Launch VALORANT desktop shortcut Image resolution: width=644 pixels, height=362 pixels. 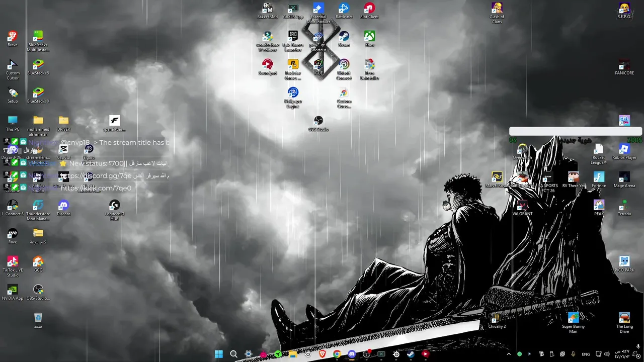pos(522,208)
